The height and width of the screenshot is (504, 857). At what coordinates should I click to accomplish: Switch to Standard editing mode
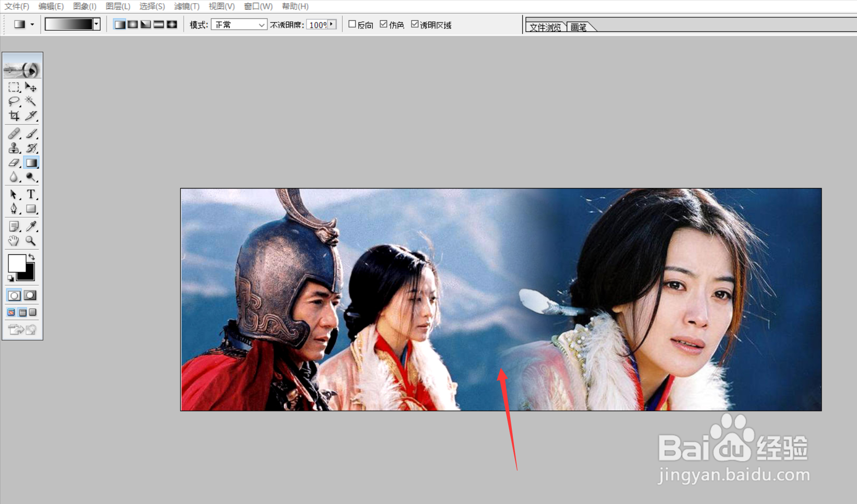tap(14, 296)
